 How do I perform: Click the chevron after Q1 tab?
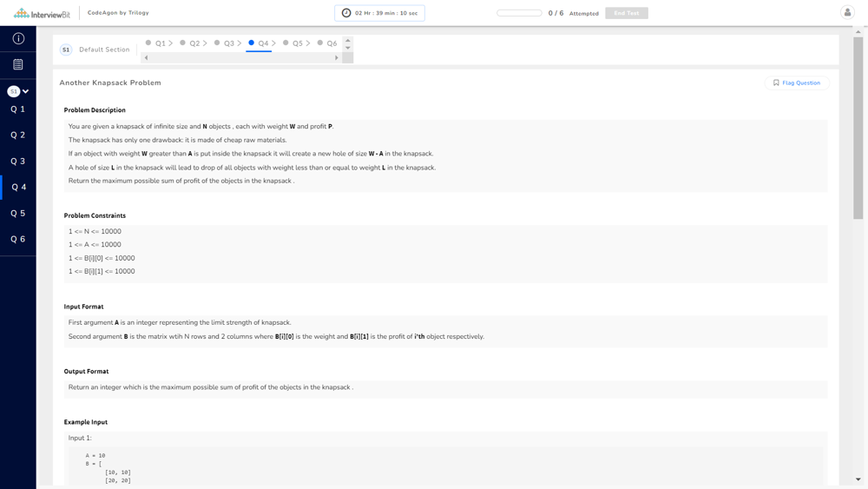[x=170, y=43]
